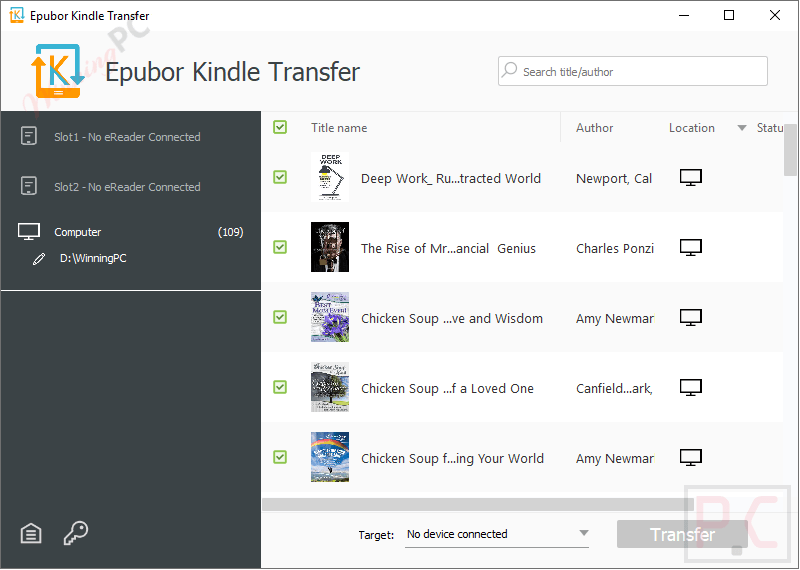Uncheck Chicken Soup ...f a Loved One checkbox
The image size is (800, 570).
280,387
